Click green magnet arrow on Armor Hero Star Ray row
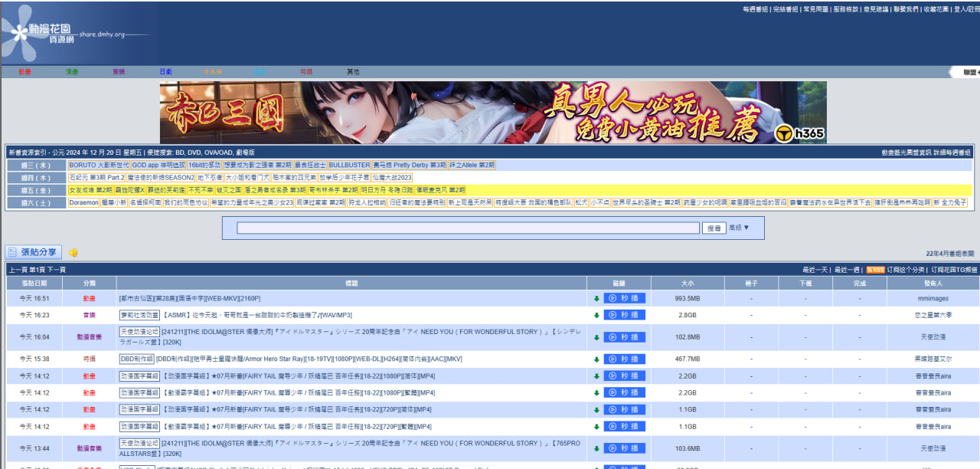This screenshot has height=469, width=980. pos(596,359)
